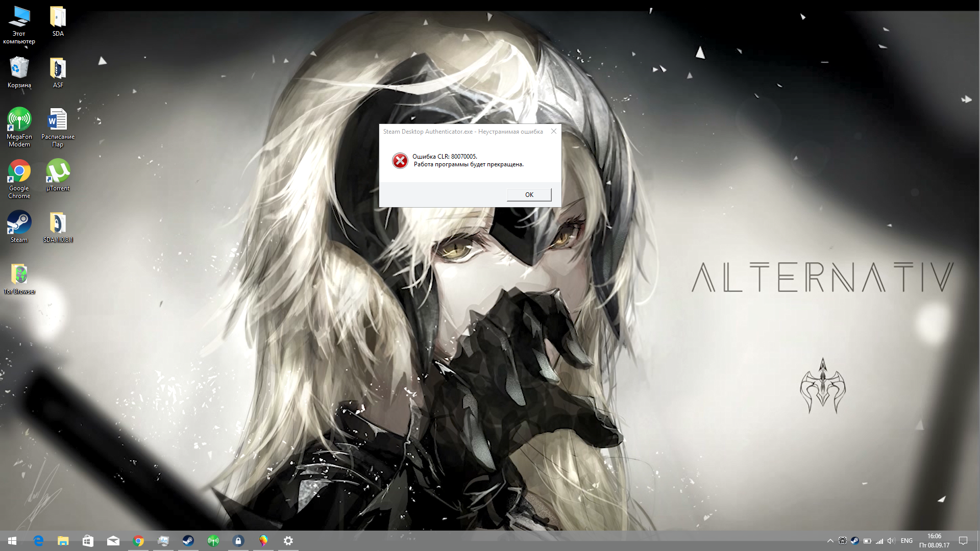Click 'Работа программы будет прекращена.' text
Viewport: 980px width, 551px height.
(x=469, y=164)
